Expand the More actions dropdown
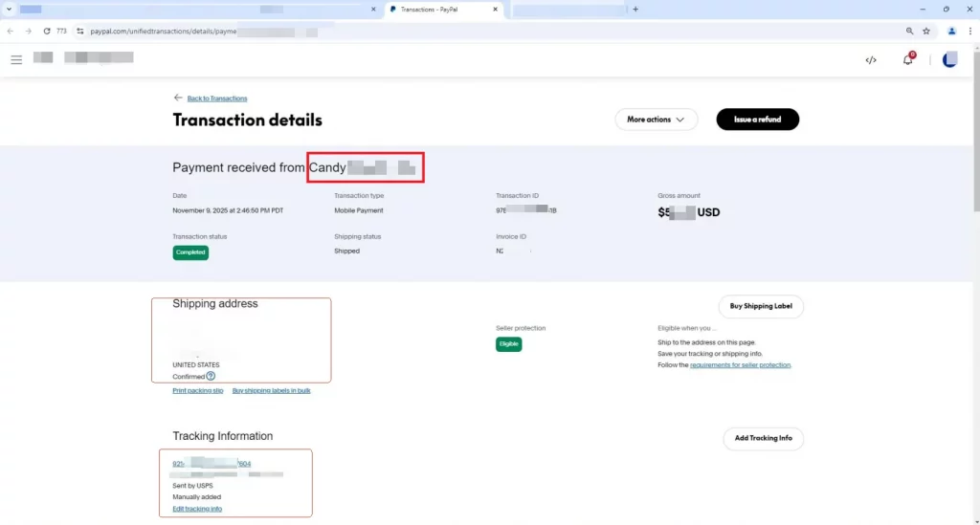980x525 pixels. tap(656, 120)
